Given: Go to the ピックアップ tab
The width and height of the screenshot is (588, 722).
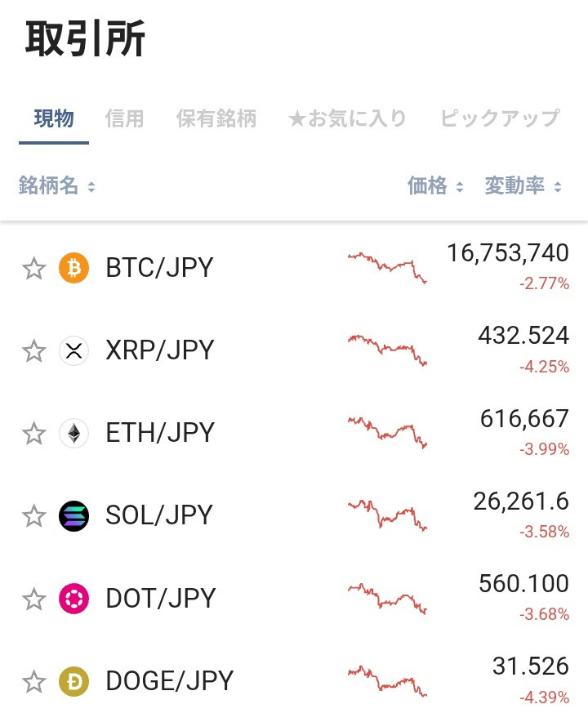Looking at the screenshot, I should [500, 118].
